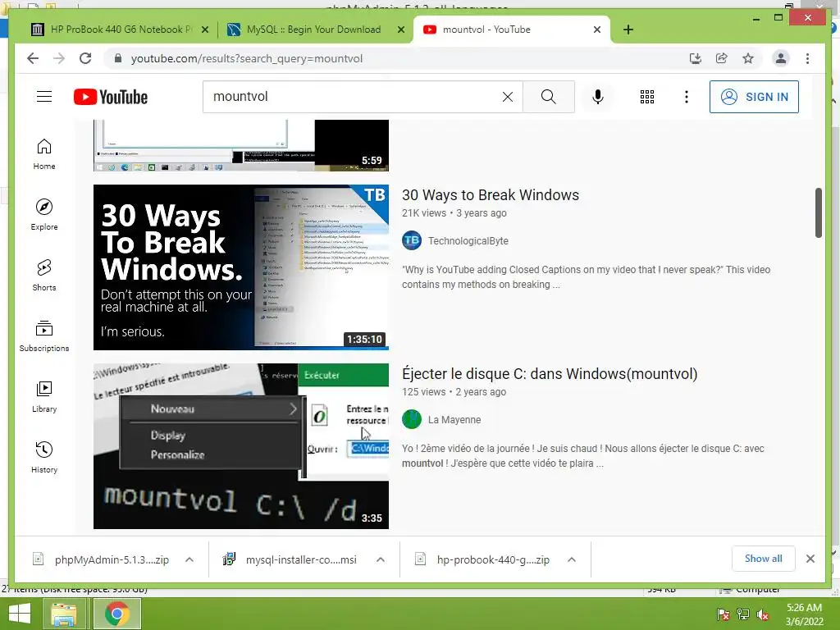Open a new Chrome tab
The height and width of the screenshot is (630, 840).
click(628, 30)
